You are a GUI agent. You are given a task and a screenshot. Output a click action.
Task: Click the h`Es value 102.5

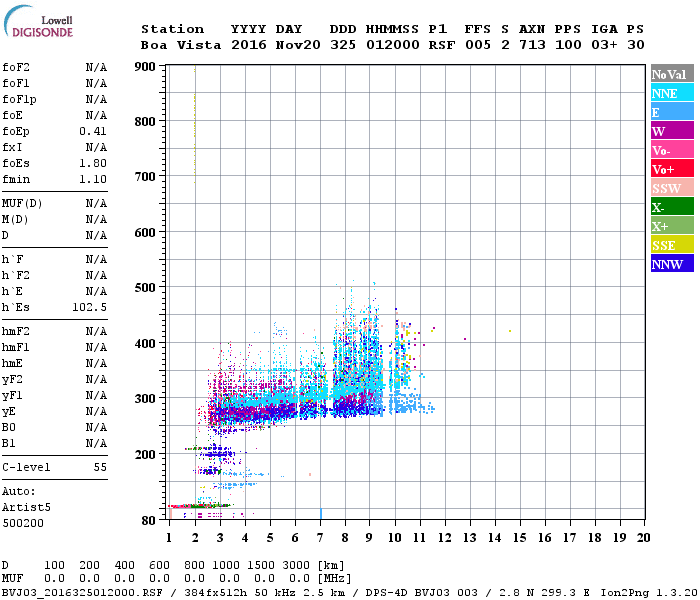click(x=89, y=308)
